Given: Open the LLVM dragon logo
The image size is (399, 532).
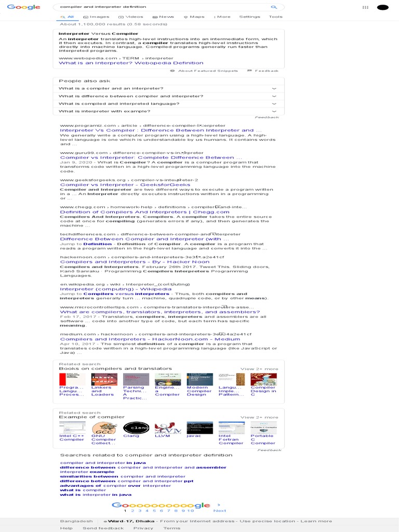Looking at the screenshot, I should click(x=168, y=428).
